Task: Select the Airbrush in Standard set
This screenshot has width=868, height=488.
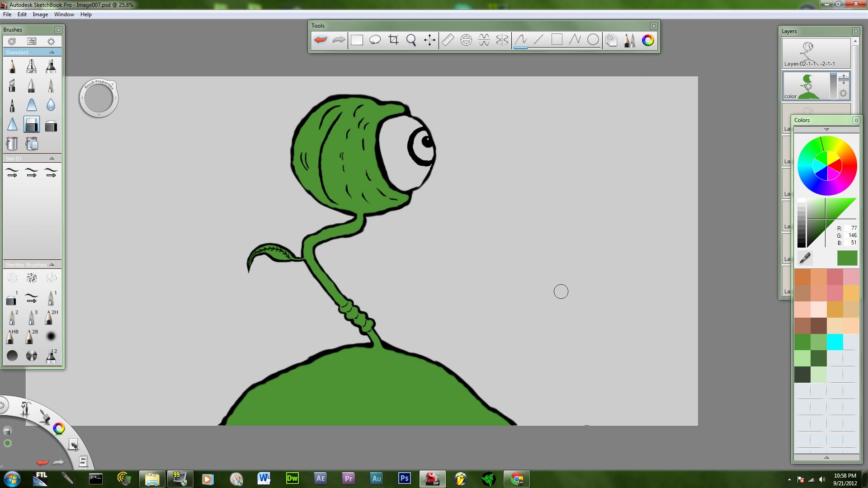Action: 31,66
